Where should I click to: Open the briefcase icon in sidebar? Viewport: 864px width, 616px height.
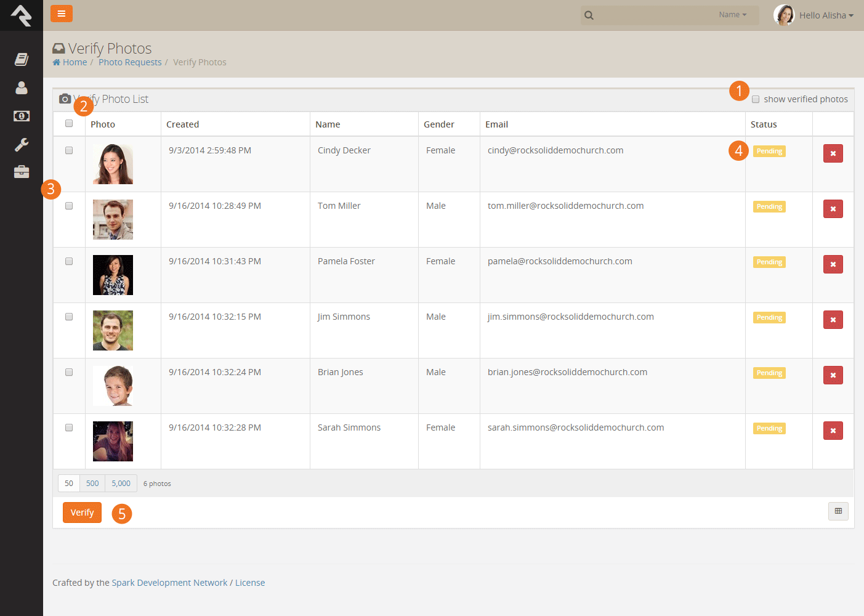(22, 172)
